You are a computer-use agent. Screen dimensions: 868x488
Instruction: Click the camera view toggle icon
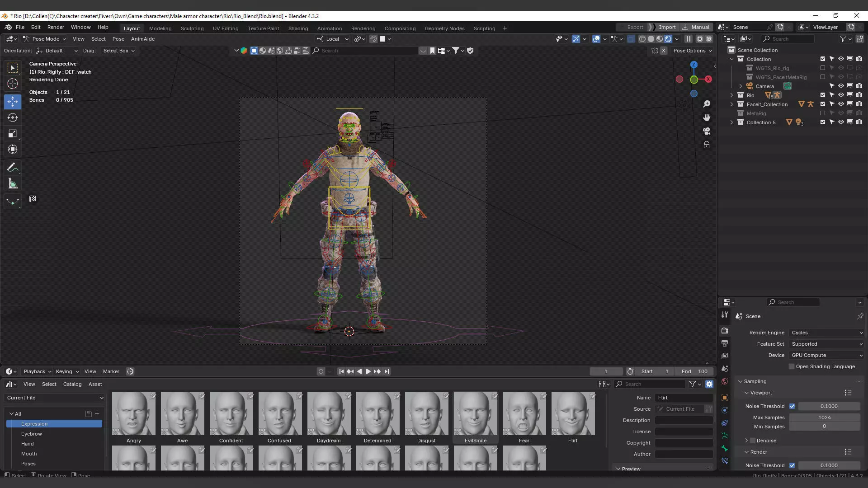click(707, 131)
